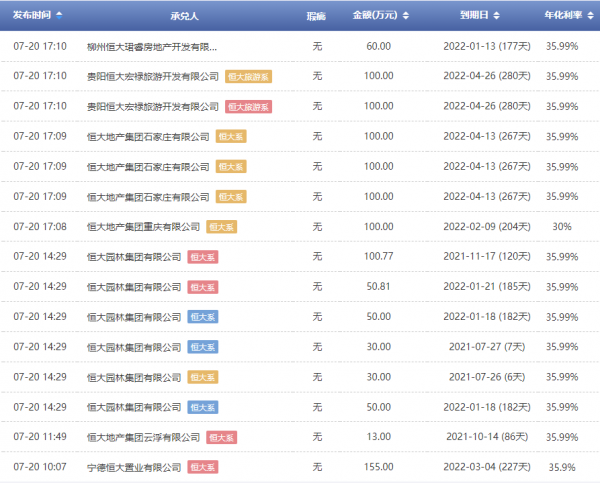Sort by 年化利率 using its sort arrows
This screenshot has width=600, height=483.
tap(590, 15)
